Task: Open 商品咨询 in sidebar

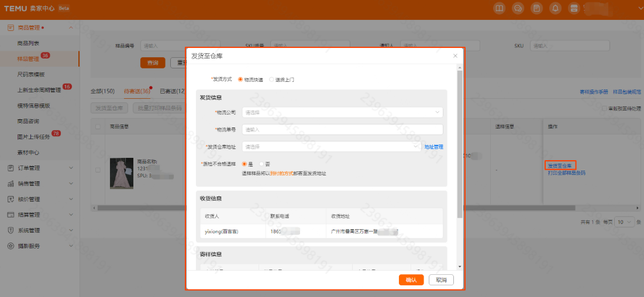Action: (x=28, y=121)
